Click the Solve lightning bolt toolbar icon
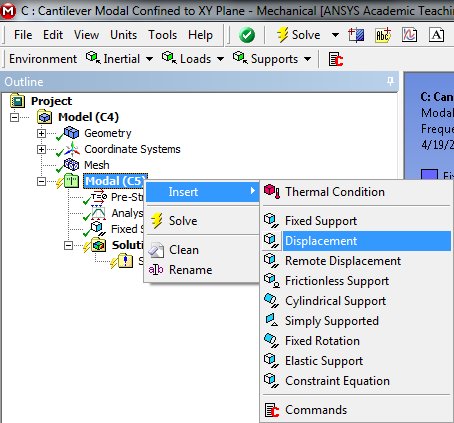The image size is (454, 423). coord(283,35)
